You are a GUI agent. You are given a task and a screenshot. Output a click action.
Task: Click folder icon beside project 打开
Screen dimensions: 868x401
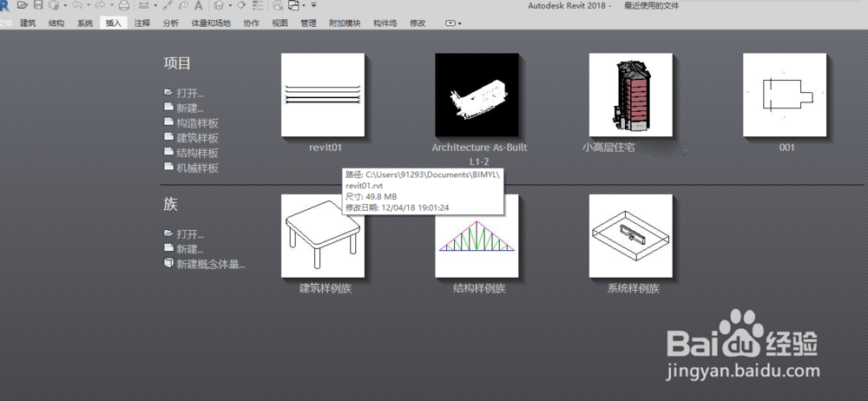(168, 92)
